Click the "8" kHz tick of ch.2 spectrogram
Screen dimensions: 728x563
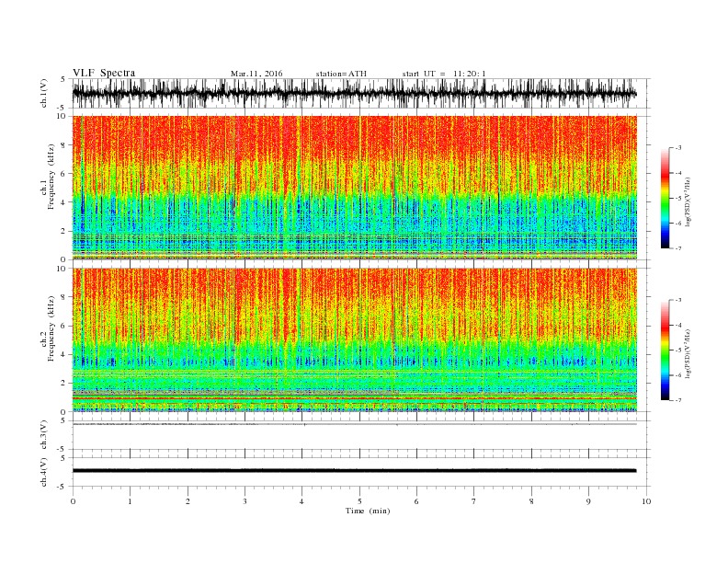click(64, 297)
